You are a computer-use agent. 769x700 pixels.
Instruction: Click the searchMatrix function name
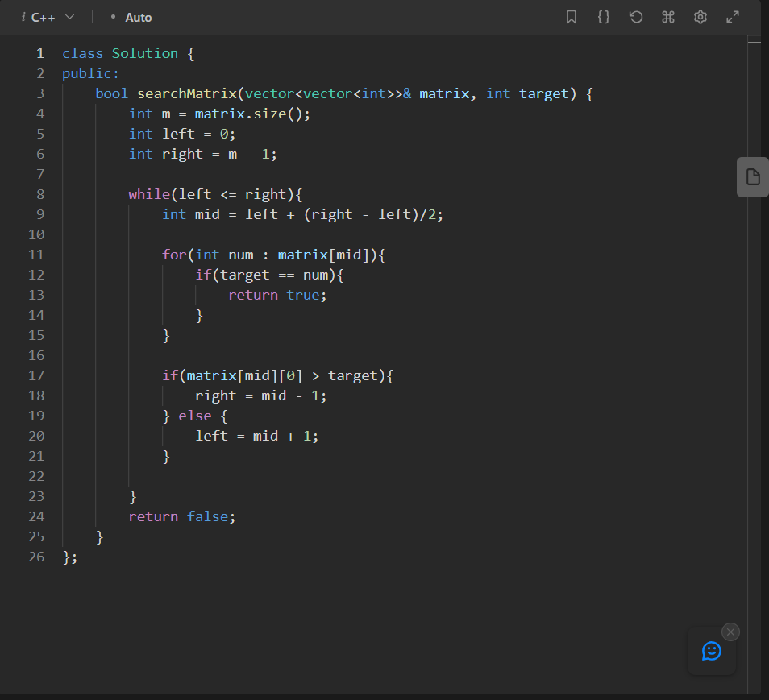(187, 93)
